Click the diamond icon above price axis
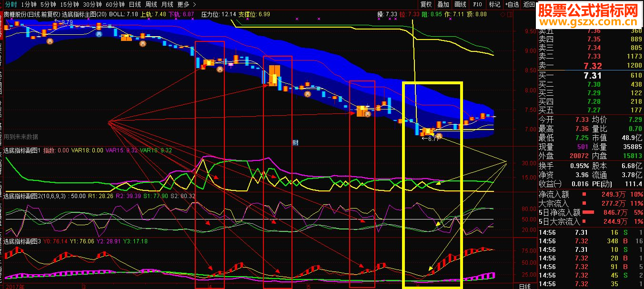The height and width of the screenshot is (289, 644). (x=502, y=14)
